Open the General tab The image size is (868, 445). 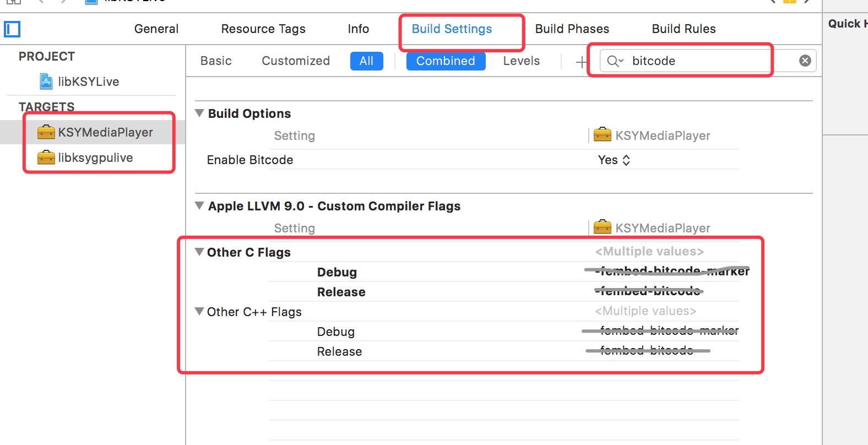(156, 29)
